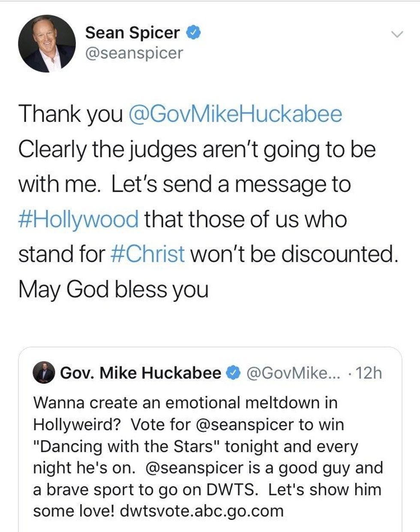Expand the tweet options chevron menu
Screen dimensions: 420x532
coord(398,34)
